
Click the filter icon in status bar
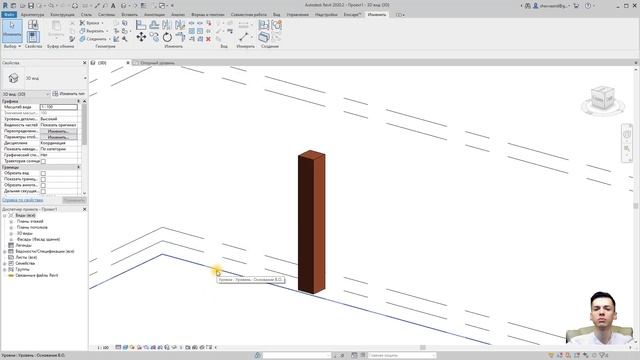click(603, 356)
